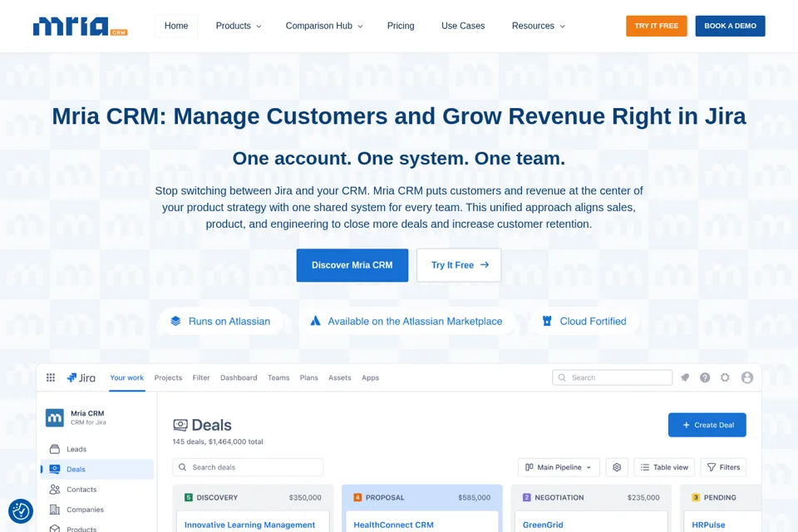798x532 pixels.
Task: Open the Jira help question mark icon
Action: 705,377
